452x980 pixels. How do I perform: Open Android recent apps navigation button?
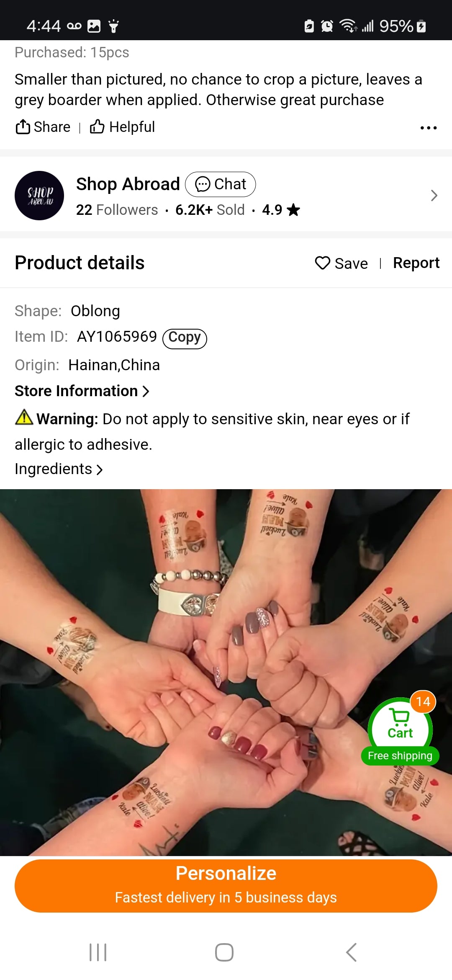coord(98,952)
